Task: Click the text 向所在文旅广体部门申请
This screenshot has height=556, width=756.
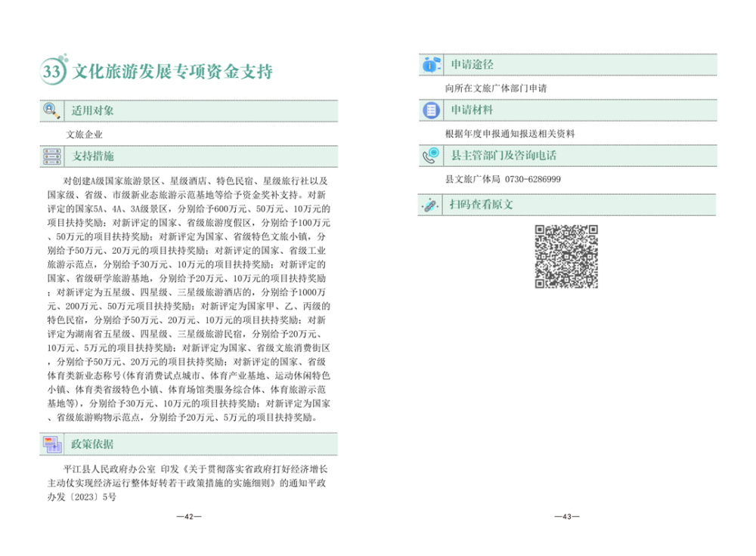Action: pos(497,88)
